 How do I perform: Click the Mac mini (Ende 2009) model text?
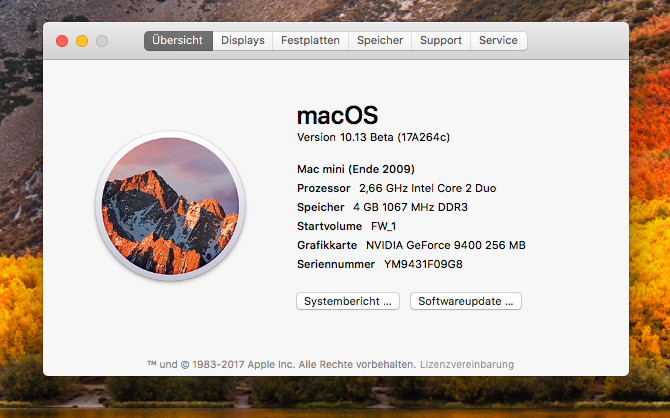356,169
